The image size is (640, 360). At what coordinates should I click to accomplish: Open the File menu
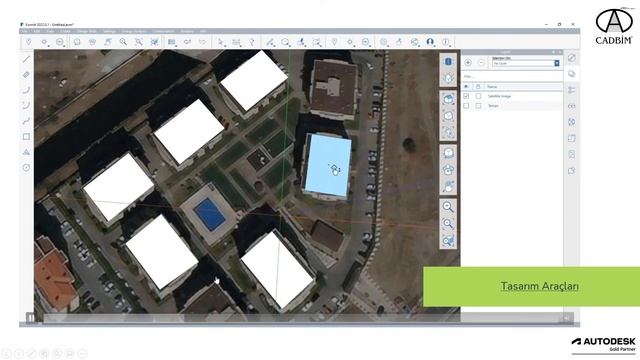[24, 31]
